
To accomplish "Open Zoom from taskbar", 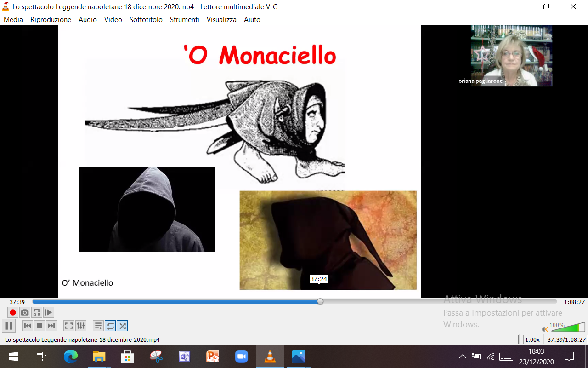I will coord(242,356).
